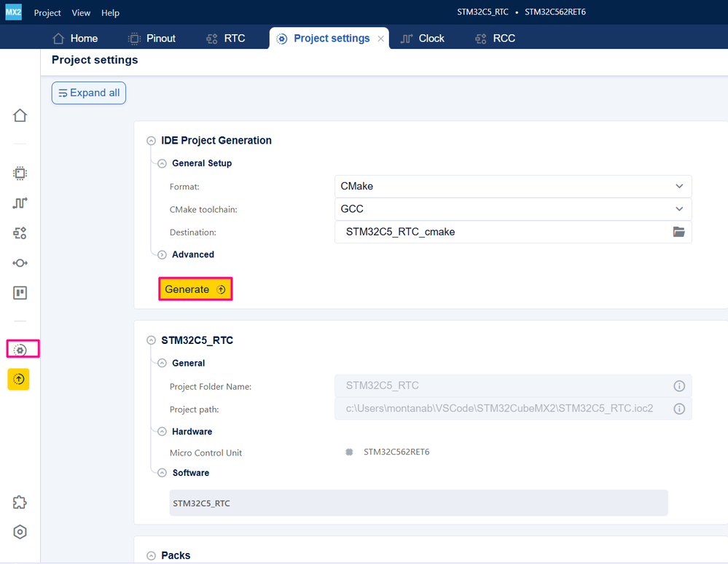Select the STM32C5_RTC software entry row
The width and height of the screenshot is (728, 564).
(418, 503)
